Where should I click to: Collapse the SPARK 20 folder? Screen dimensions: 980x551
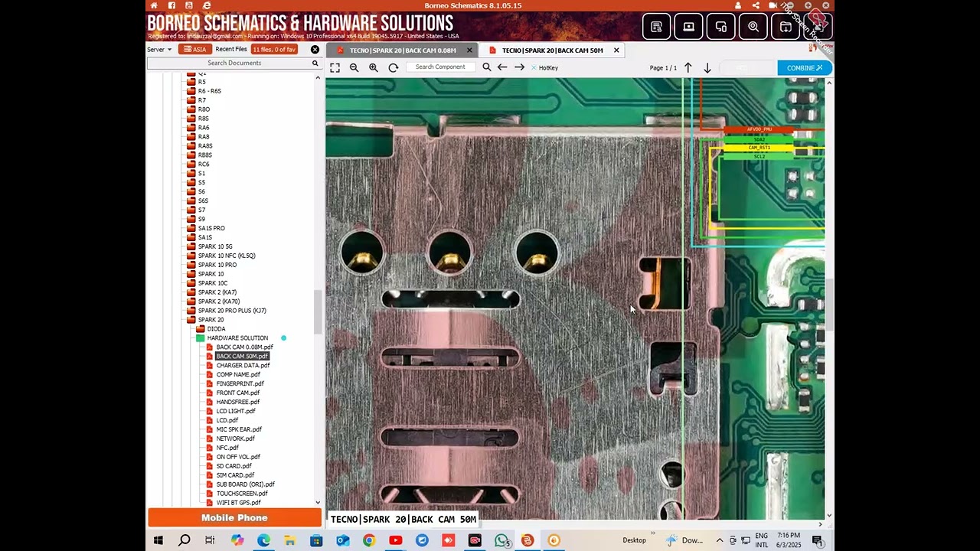point(191,319)
